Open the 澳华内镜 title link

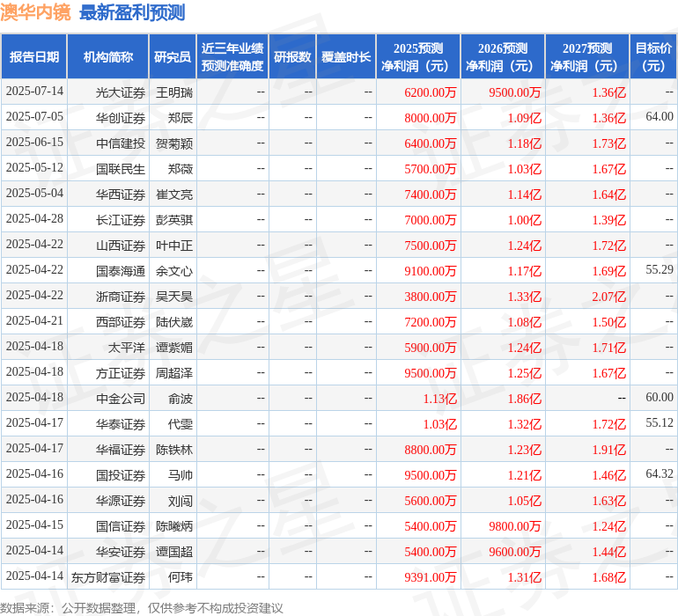coord(35,12)
